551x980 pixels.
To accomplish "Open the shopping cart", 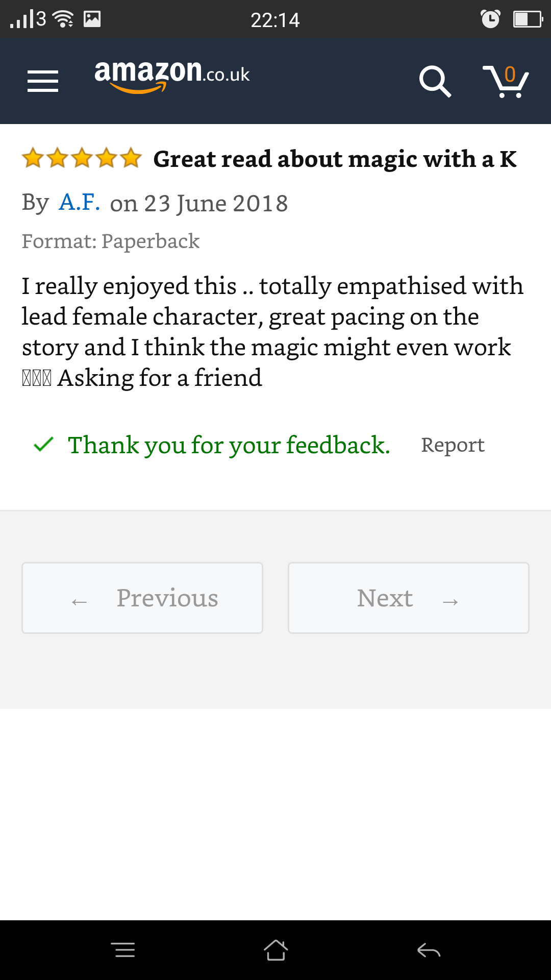I will pos(505,81).
